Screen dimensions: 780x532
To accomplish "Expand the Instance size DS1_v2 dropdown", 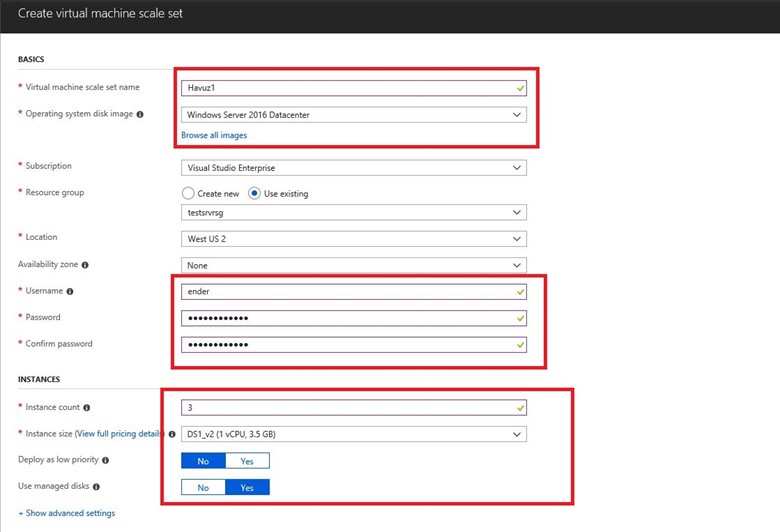I will [x=353, y=434].
